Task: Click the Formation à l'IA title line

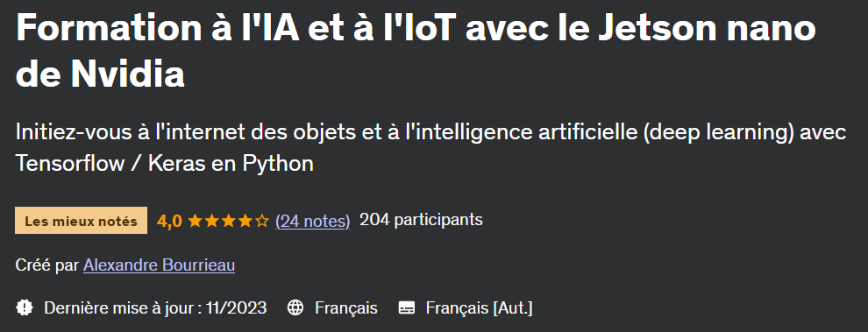Action: 416,28
